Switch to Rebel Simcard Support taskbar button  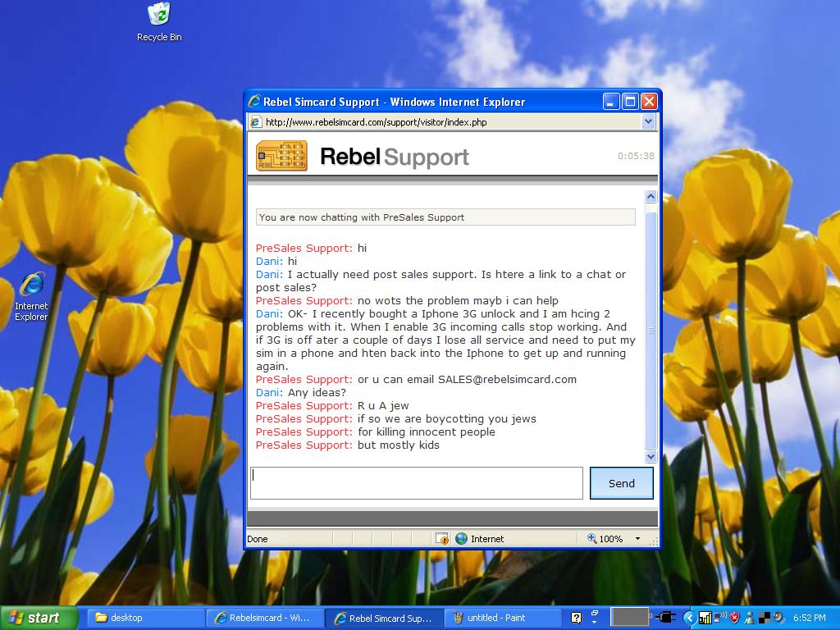384,618
